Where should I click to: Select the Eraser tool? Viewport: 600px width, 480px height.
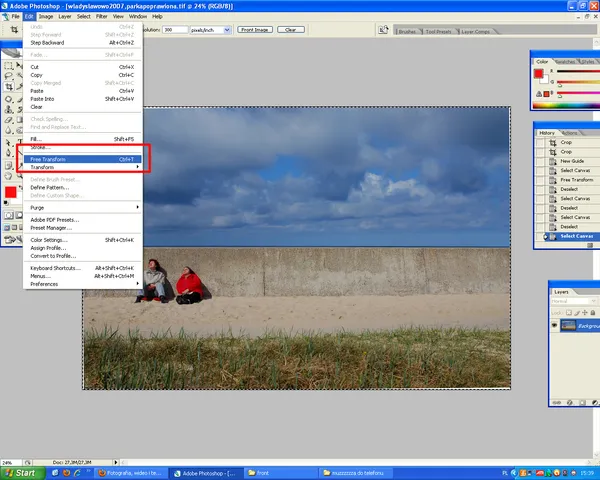click(8, 120)
